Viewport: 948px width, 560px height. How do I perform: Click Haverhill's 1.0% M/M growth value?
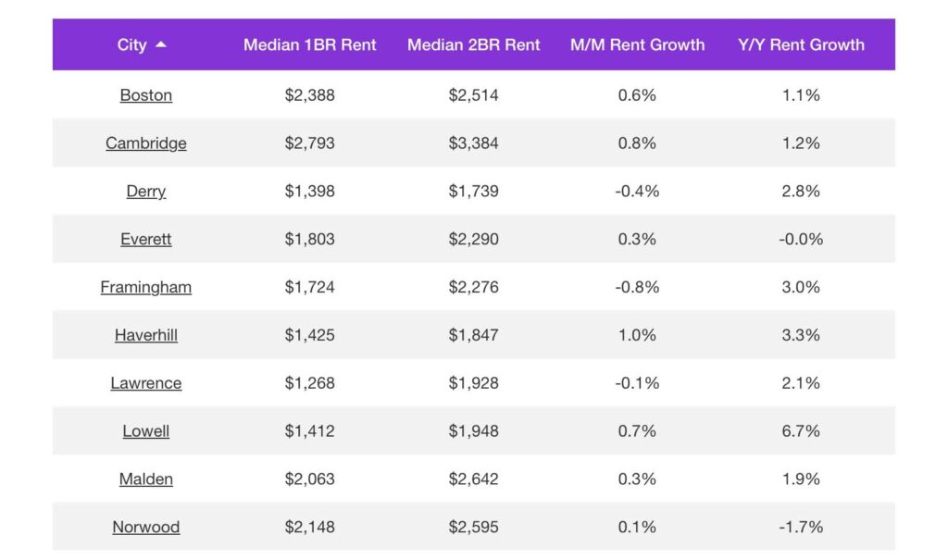point(637,336)
